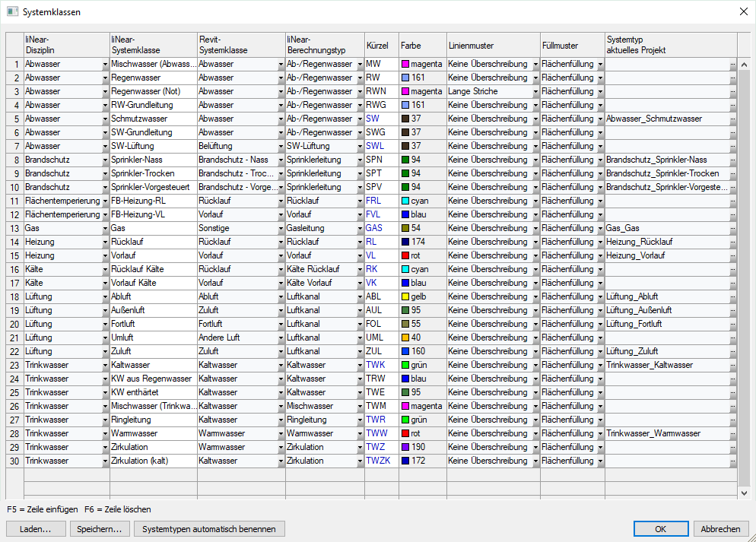Viewport: 756px width, 542px height.
Task: Expand Revit-Systemklasse dropdown in row 21 Andere Luft
Action: point(281,338)
